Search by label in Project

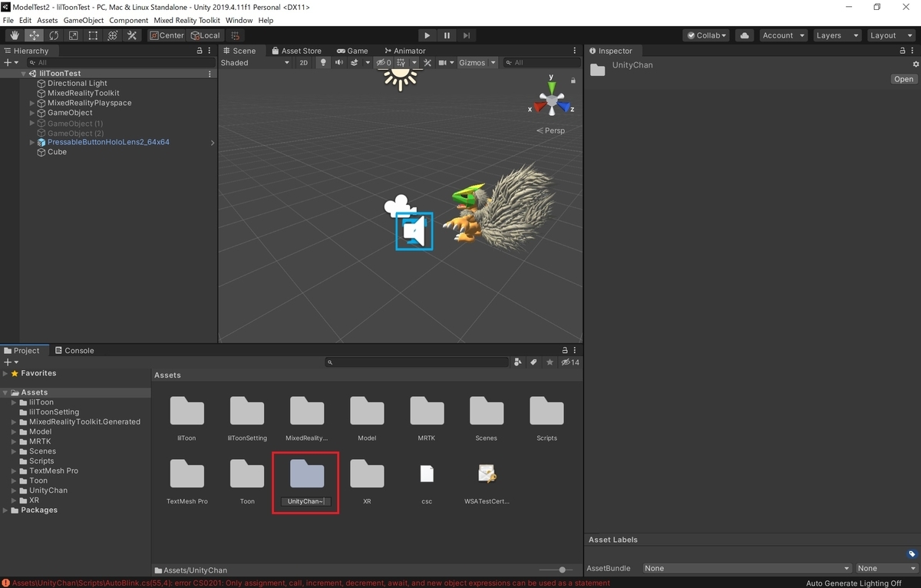[533, 362]
